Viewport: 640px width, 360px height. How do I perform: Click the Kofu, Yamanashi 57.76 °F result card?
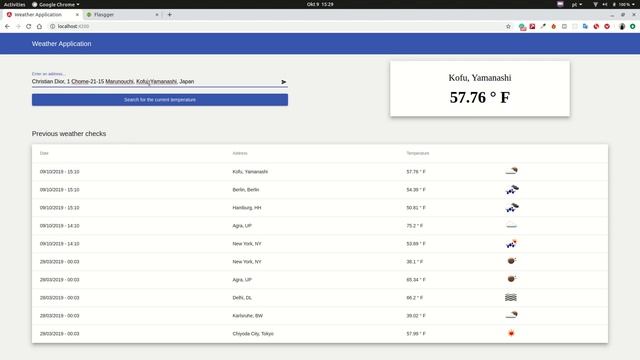point(480,89)
